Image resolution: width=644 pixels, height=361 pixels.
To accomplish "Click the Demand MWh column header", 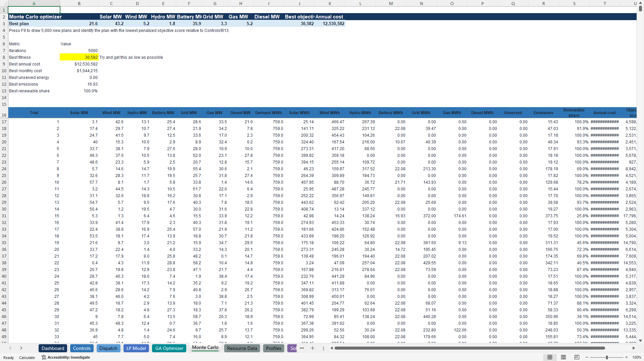I will tap(268, 113).
